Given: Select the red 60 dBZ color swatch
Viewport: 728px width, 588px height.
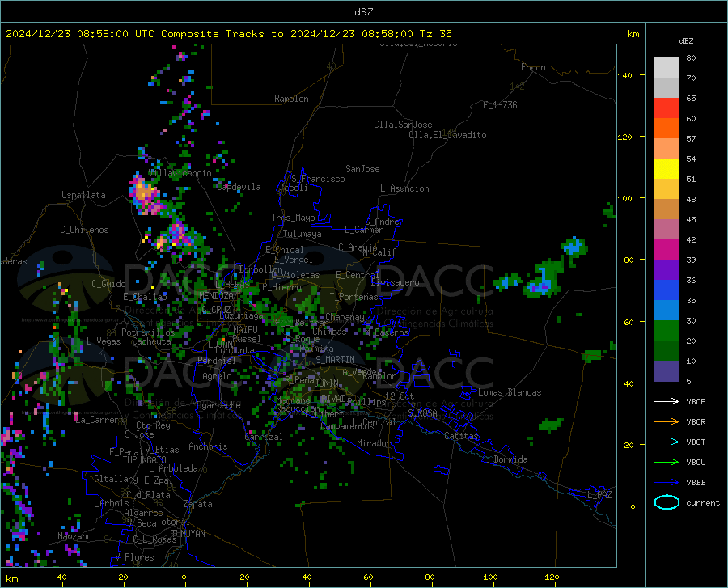Looking at the screenshot, I should coord(667,108).
